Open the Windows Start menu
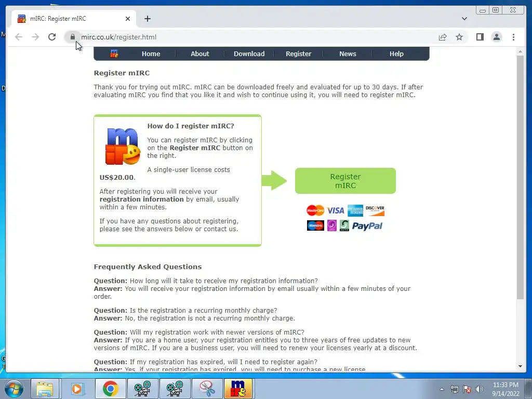Screen dimensions: 532x399 (x=14, y=389)
